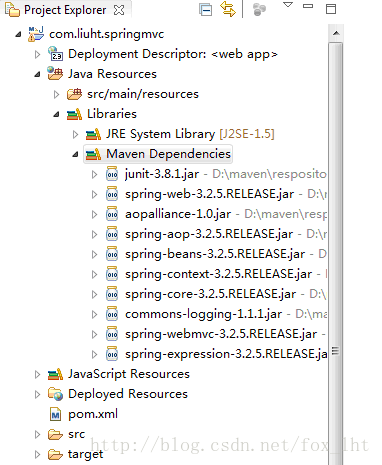The width and height of the screenshot is (382, 465).
Task: Expand spring-context-3.2.5.RELEASE.jar
Action: 94,274
